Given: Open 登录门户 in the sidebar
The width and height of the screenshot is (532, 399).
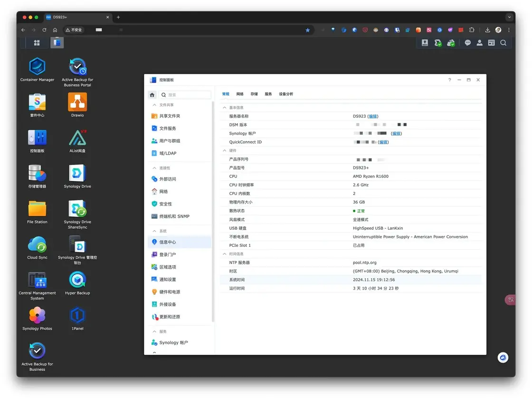Looking at the screenshot, I should coord(180,254).
